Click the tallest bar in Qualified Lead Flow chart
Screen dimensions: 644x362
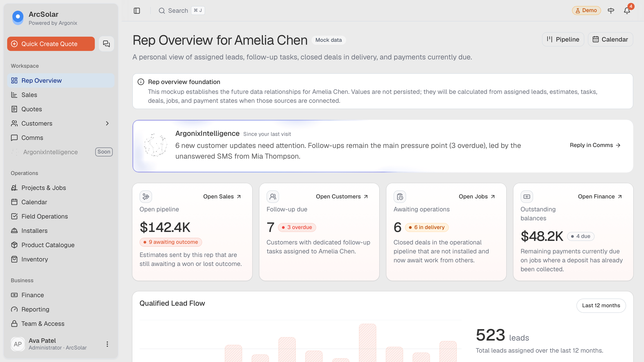(x=367, y=343)
